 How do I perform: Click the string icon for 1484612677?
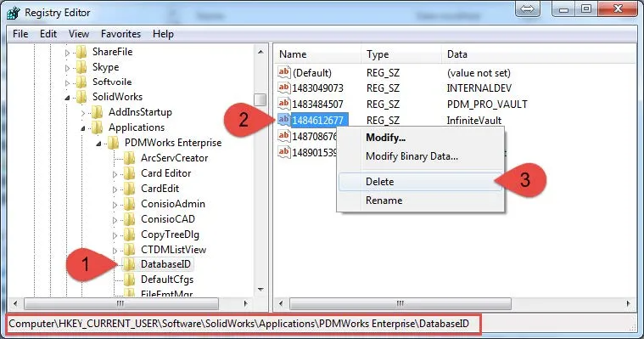pyautogui.click(x=283, y=120)
